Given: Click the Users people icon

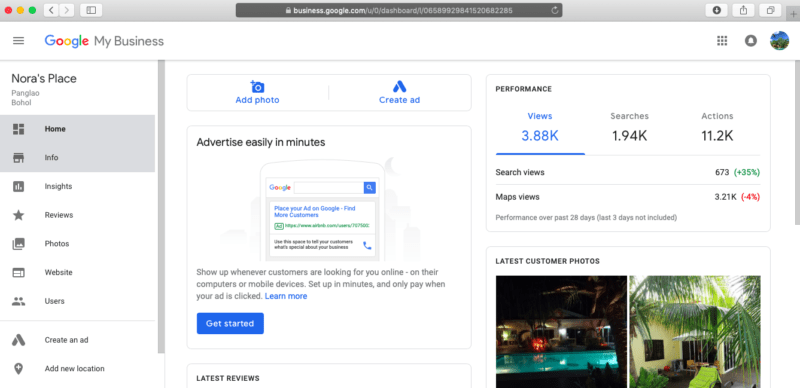Looking at the screenshot, I should (18, 301).
